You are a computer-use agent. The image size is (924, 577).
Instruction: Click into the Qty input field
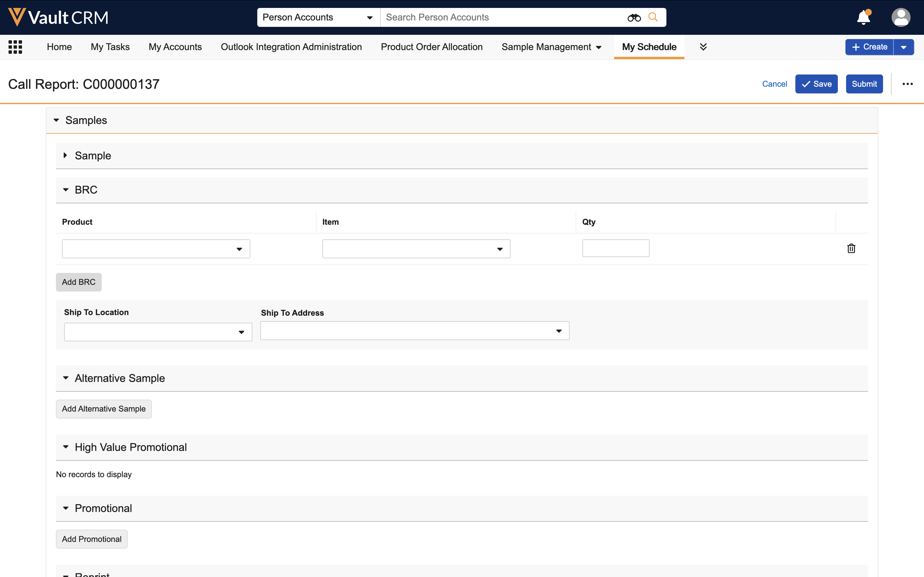[615, 249]
